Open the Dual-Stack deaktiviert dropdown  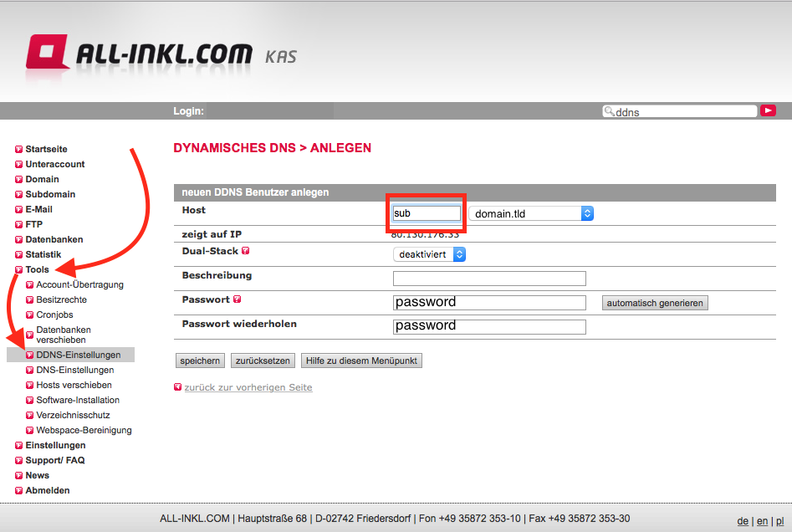click(429, 254)
